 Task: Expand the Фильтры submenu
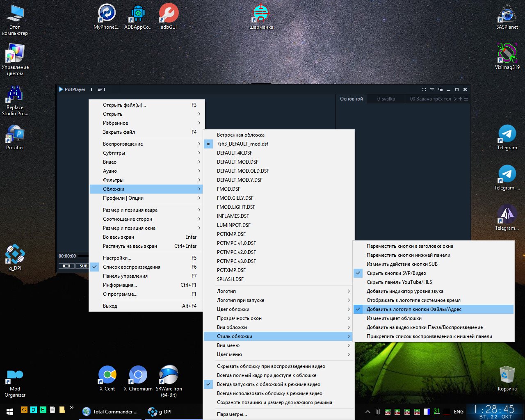pyautogui.click(x=146, y=180)
